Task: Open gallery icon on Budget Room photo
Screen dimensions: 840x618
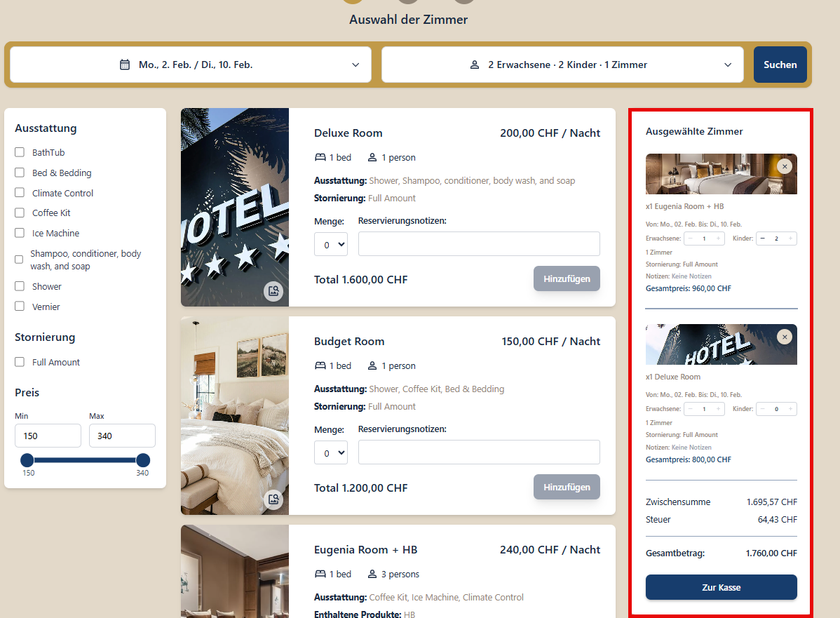Action: pos(273,499)
